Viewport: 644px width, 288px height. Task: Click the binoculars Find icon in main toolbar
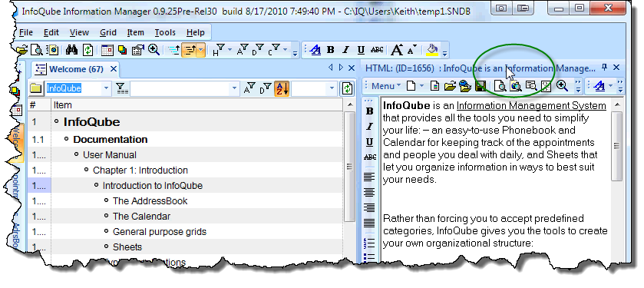(72, 50)
